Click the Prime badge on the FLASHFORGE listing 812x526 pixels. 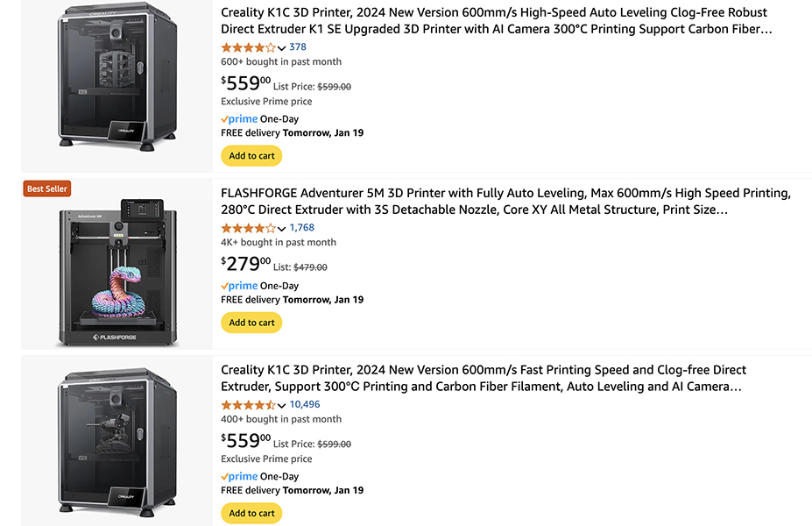pyautogui.click(x=238, y=285)
